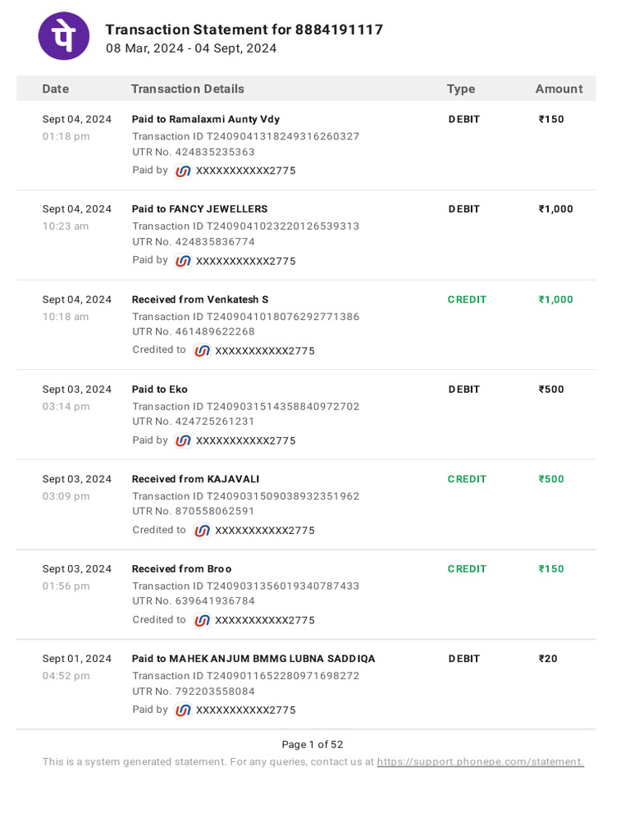The width and height of the screenshot is (630, 840).
Task: Click the PhonePe logo
Action: click(x=64, y=36)
